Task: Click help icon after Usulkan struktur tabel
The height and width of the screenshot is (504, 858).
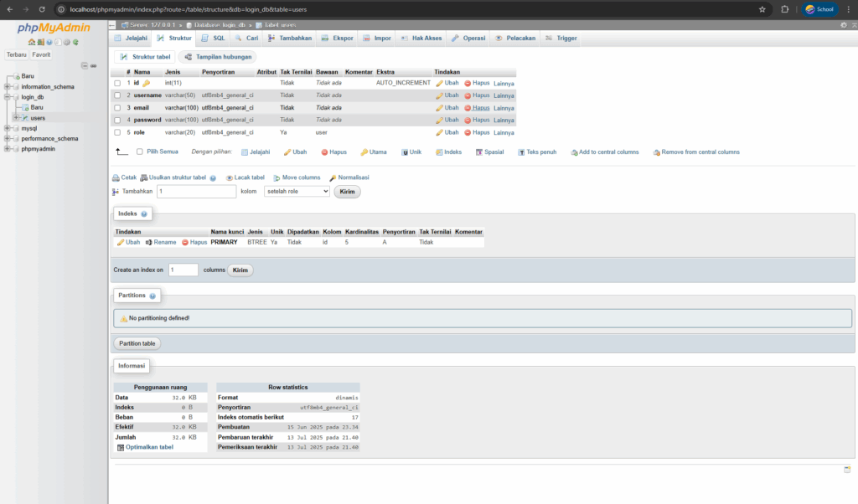Action: [x=213, y=178]
